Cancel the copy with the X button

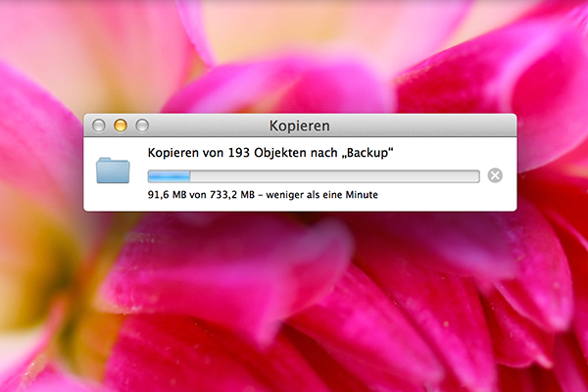(495, 175)
